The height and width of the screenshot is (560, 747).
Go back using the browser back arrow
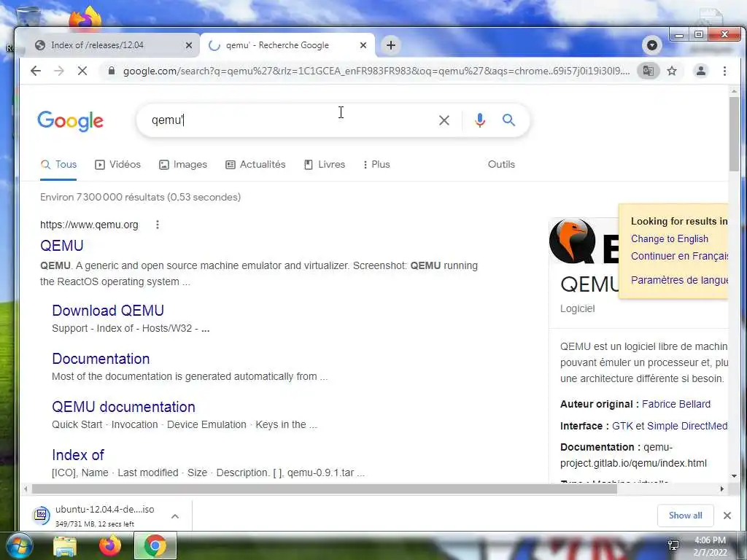point(36,71)
